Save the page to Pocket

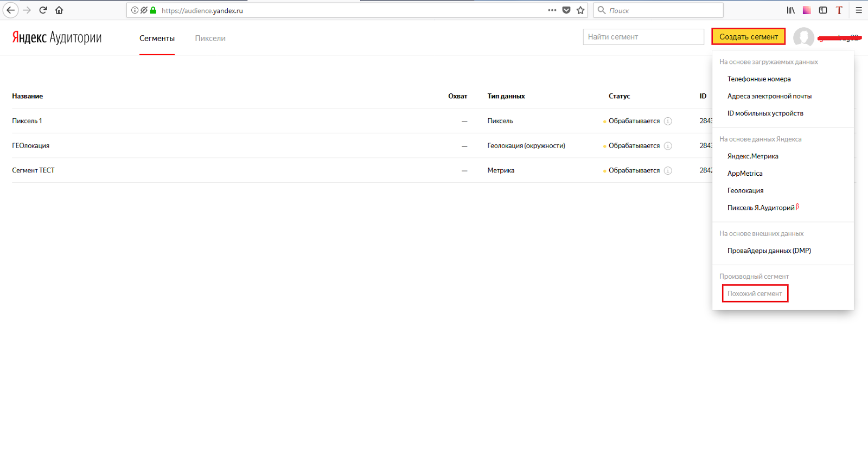point(566,10)
